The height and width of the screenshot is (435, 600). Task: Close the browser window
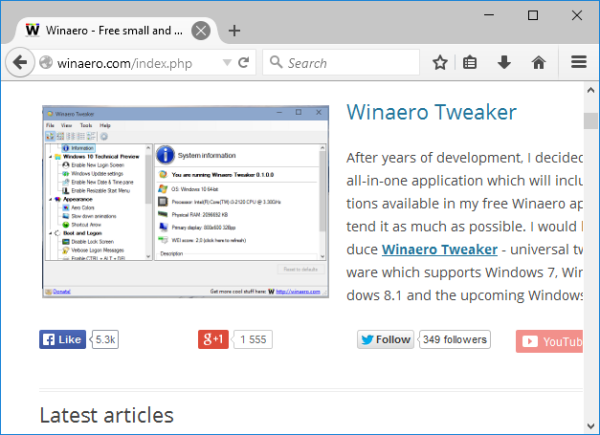tap(577, 15)
